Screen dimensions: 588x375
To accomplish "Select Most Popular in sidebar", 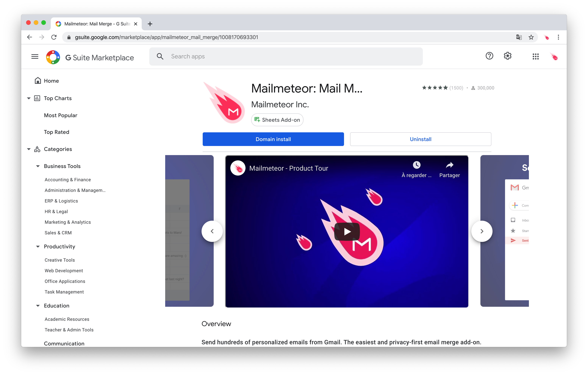I will pyautogui.click(x=61, y=115).
